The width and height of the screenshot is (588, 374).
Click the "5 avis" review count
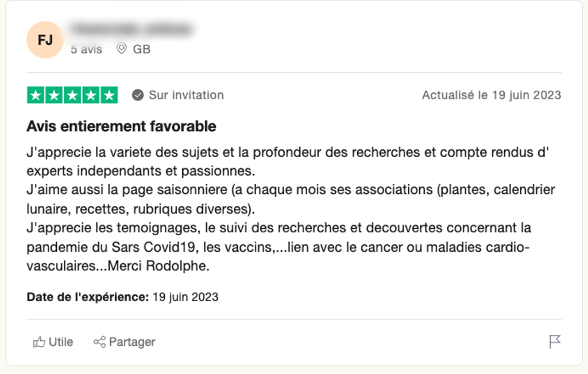(86, 49)
